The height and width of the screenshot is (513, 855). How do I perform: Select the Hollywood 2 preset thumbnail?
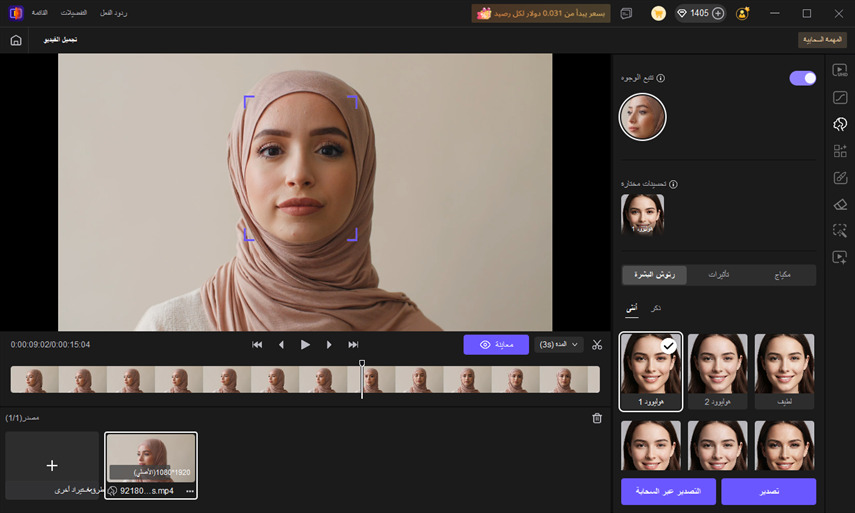(718, 372)
